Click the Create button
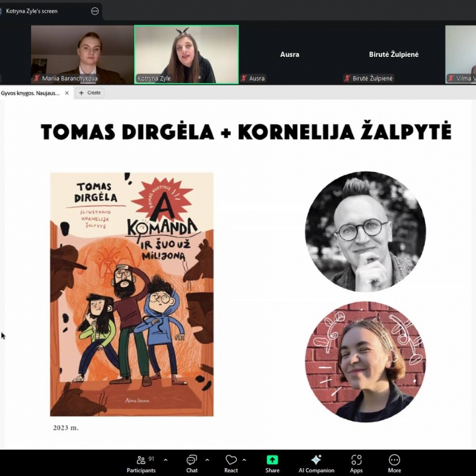The width and height of the screenshot is (476, 476). pos(90,93)
